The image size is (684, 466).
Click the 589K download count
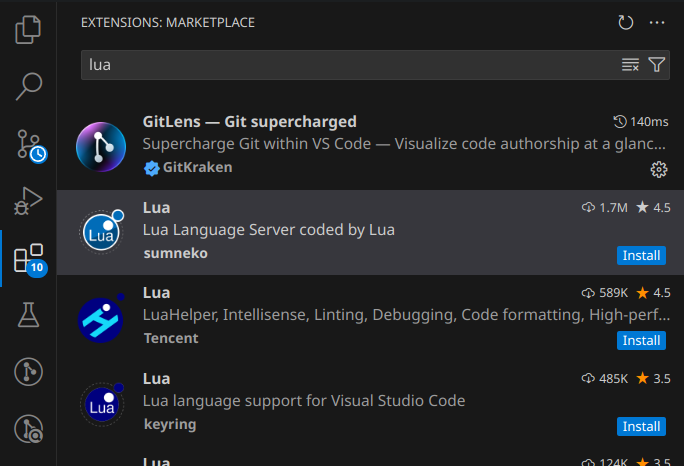click(613, 293)
